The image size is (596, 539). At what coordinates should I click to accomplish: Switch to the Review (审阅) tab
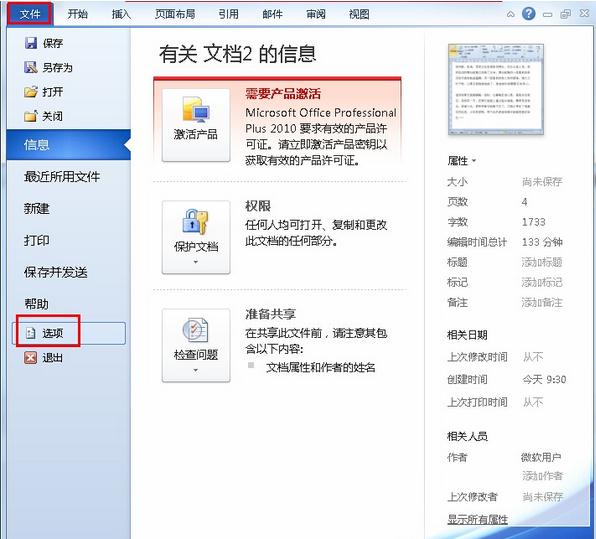click(315, 14)
